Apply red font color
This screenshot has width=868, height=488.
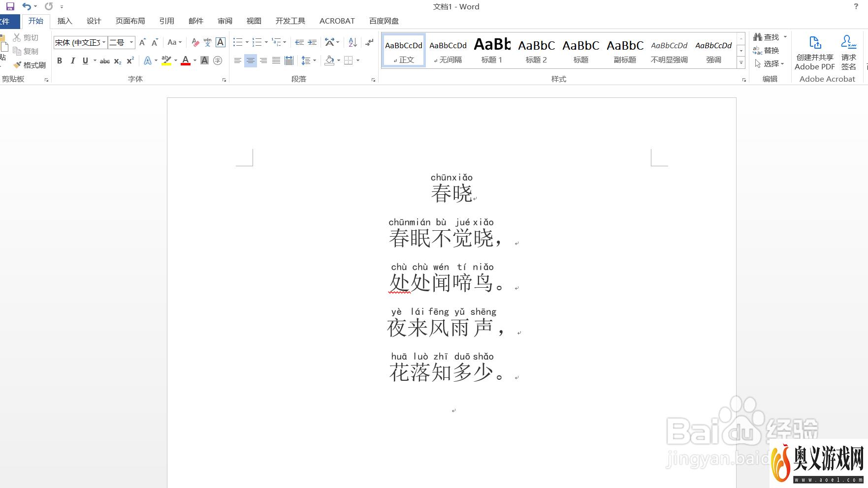pos(186,61)
